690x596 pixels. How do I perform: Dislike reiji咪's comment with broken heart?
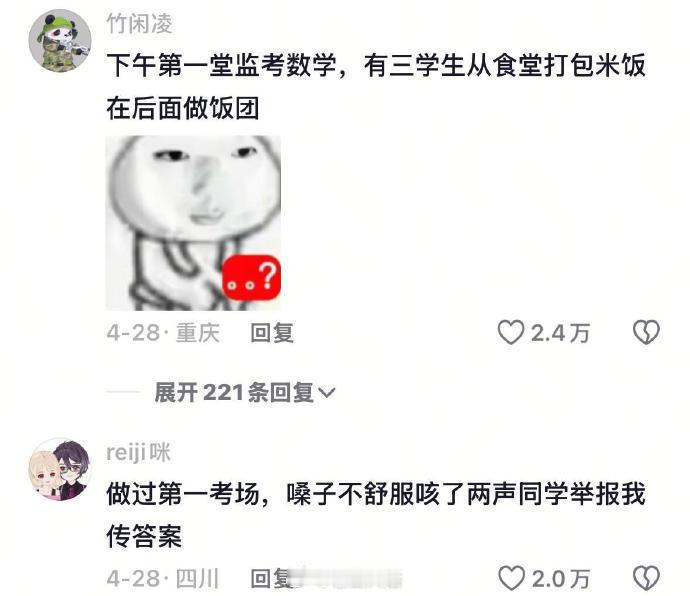click(x=646, y=578)
